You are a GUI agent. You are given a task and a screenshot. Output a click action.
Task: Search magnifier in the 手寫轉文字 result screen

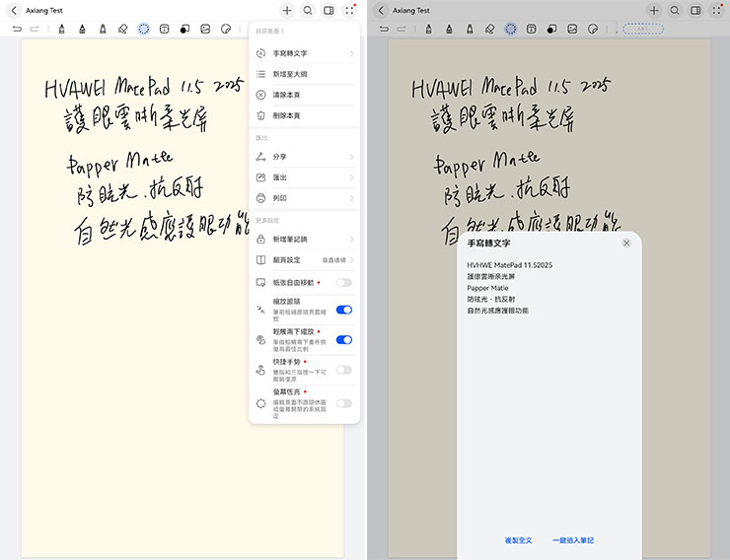click(675, 10)
